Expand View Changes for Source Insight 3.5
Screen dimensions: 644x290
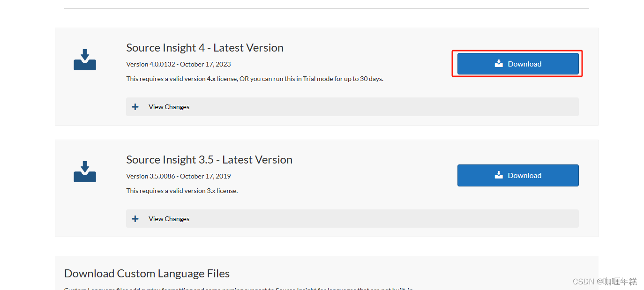[x=352, y=219]
